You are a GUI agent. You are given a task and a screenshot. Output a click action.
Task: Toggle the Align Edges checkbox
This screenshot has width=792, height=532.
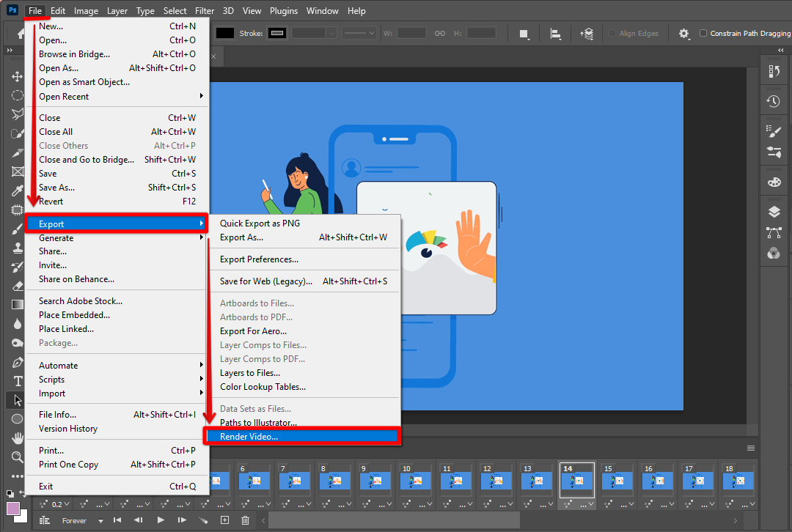612,34
